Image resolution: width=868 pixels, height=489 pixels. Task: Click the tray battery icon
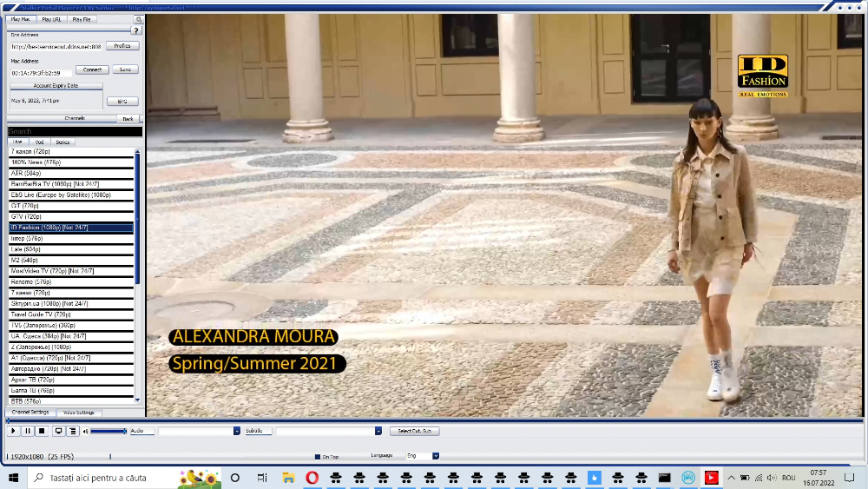pyautogui.click(x=745, y=478)
